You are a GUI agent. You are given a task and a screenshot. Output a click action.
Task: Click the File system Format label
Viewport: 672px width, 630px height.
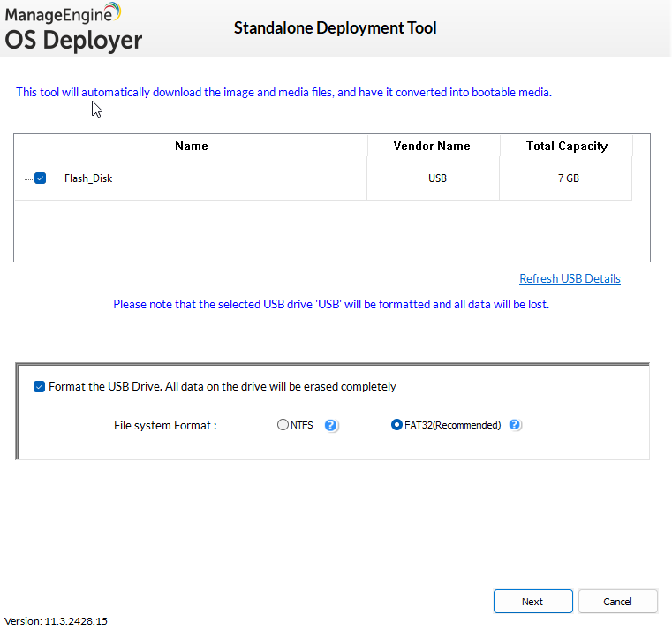(165, 425)
